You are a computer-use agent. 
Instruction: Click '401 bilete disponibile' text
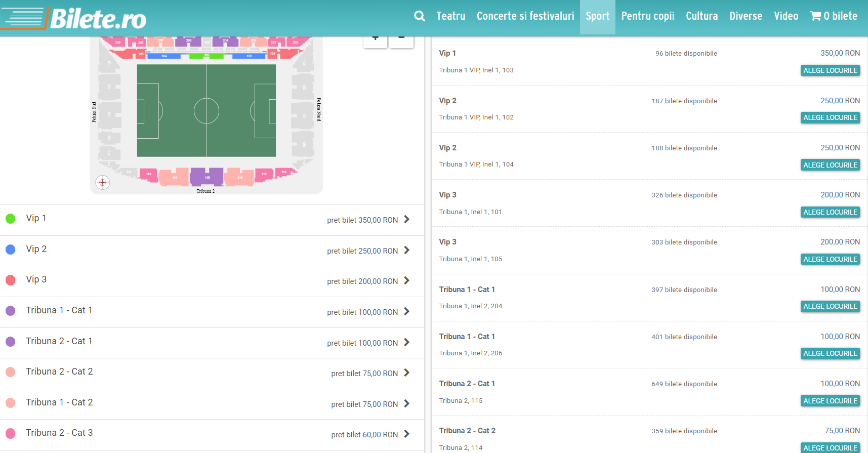click(684, 337)
